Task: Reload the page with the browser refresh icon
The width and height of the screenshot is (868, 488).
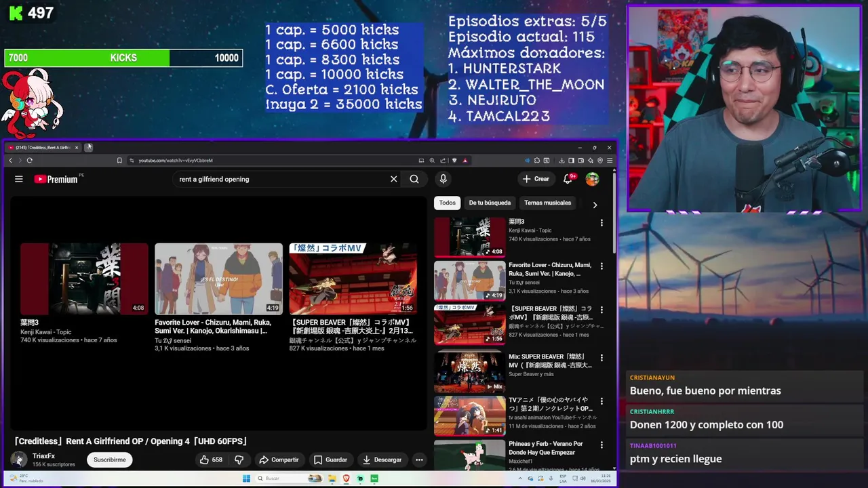Action: point(30,161)
